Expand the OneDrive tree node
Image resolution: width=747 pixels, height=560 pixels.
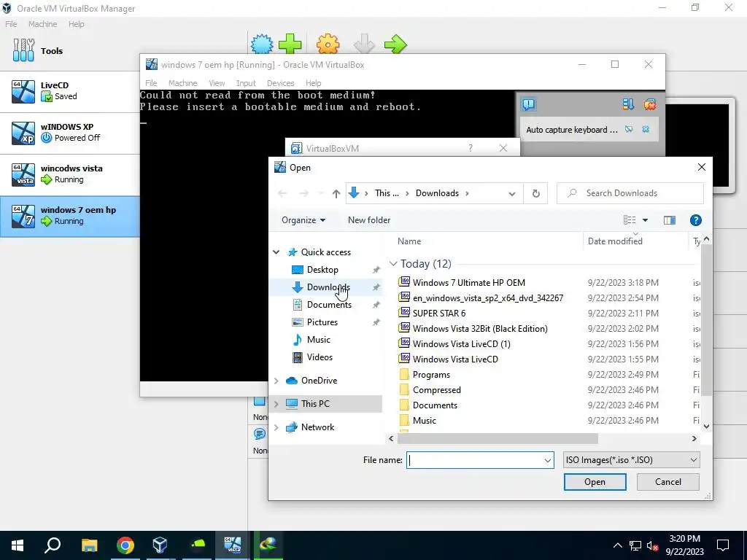tap(276, 381)
